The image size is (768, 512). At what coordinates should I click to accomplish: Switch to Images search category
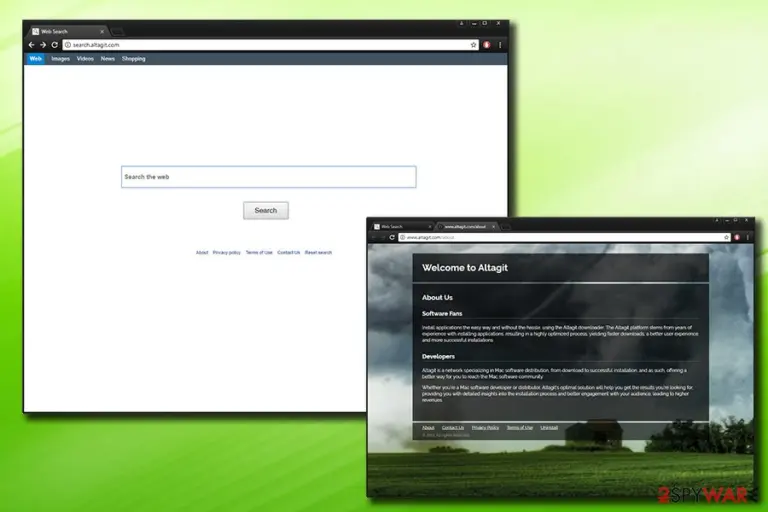[60, 59]
